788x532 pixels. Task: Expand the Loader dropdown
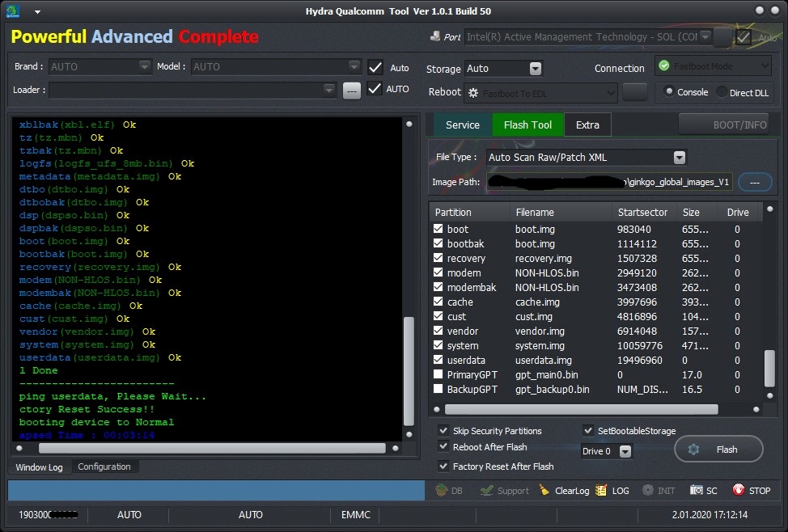point(329,90)
